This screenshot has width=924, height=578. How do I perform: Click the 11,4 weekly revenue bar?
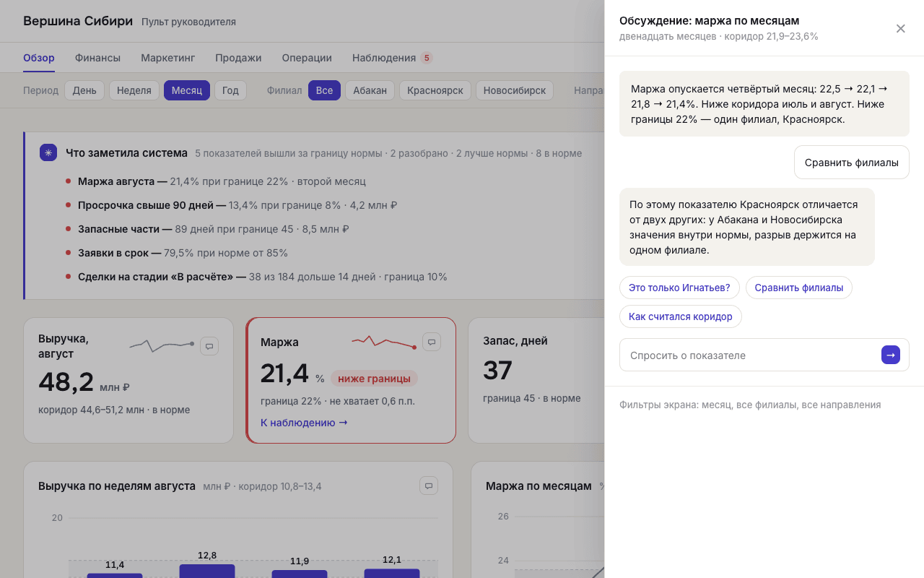tap(115, 575)
